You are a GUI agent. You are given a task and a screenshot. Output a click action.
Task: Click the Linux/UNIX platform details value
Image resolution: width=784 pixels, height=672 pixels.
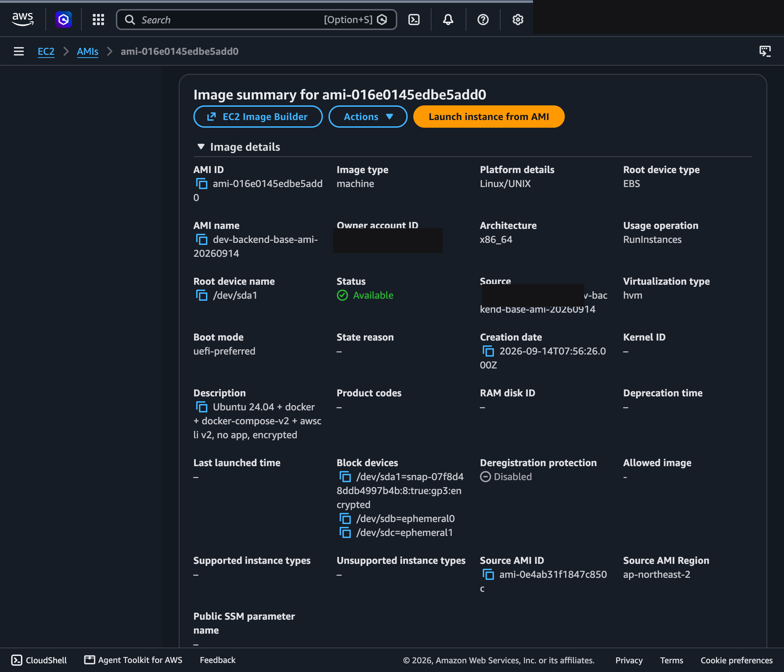505,184
